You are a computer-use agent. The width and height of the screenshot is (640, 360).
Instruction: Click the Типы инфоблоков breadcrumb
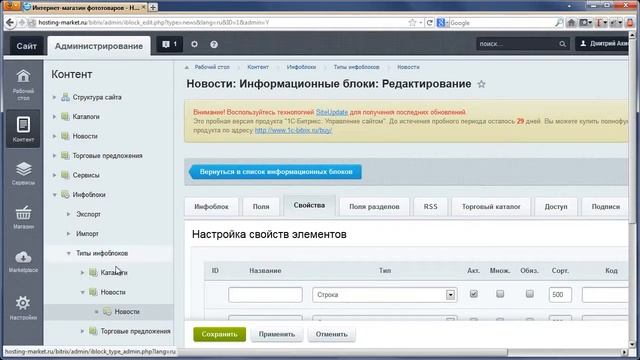(x=356, y=67)
